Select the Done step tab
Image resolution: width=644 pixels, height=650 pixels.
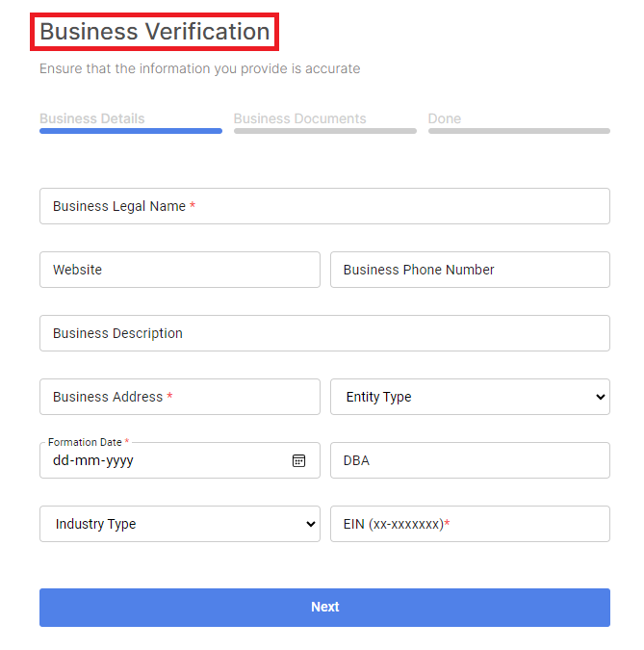(x=444, y=118)
